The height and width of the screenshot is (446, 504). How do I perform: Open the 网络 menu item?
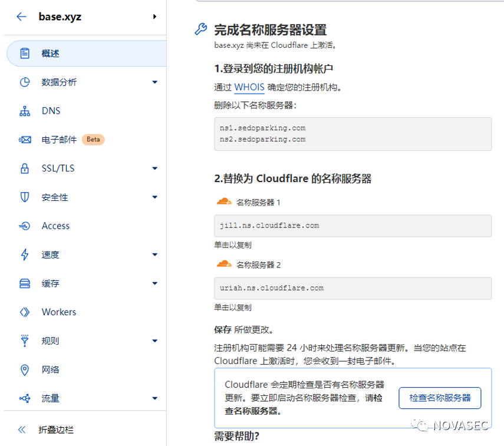tap(51, 370)
